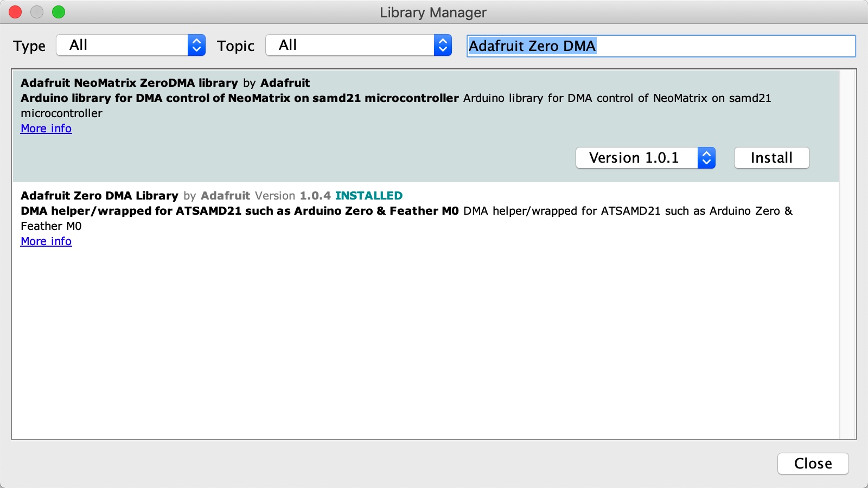Click the library search field
The image size is (868, 488).
pyautogui.click(x=661, y=46)
